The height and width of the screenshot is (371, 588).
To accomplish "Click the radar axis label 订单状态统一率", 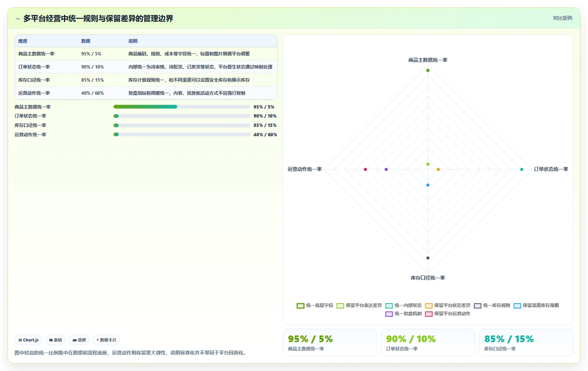I will tap(551, 169).
